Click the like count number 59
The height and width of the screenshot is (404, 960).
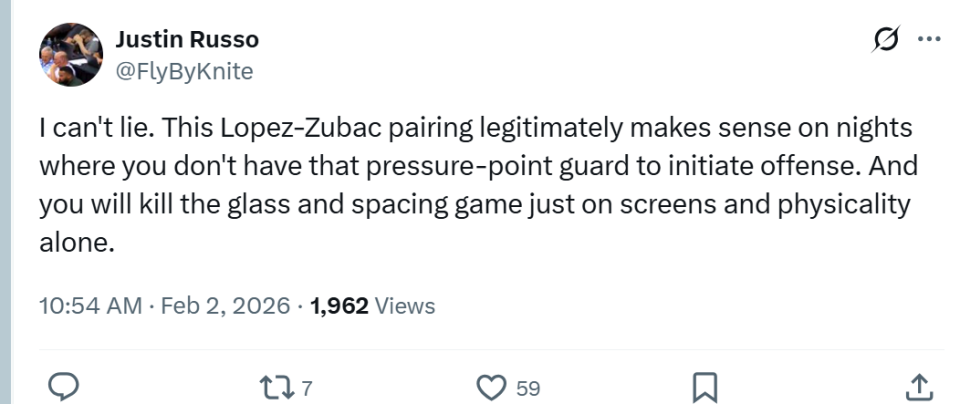click(528, 387)
